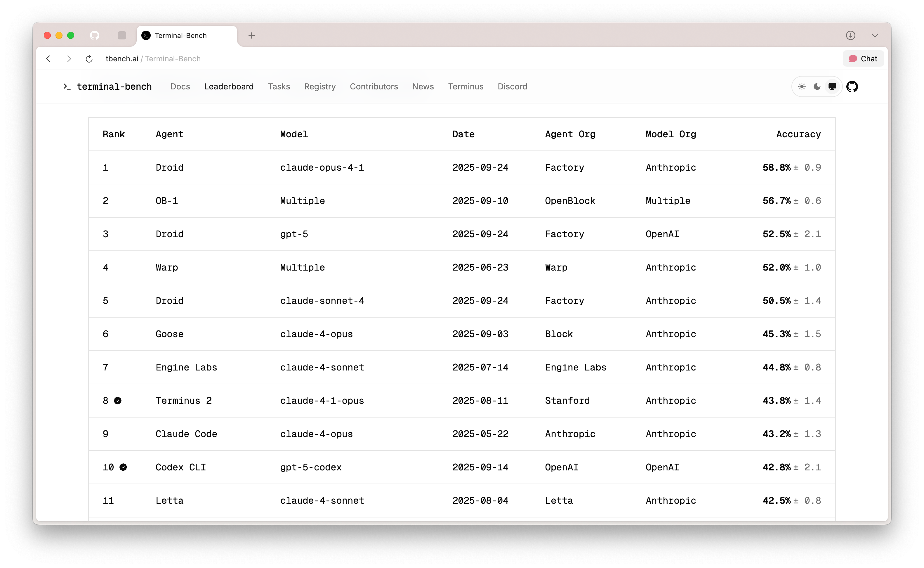The height and width of the screenshot is (568, 924).
Task: Open the downloads icon in title bar
Action: pyautogui.click(x=850, y=36)
